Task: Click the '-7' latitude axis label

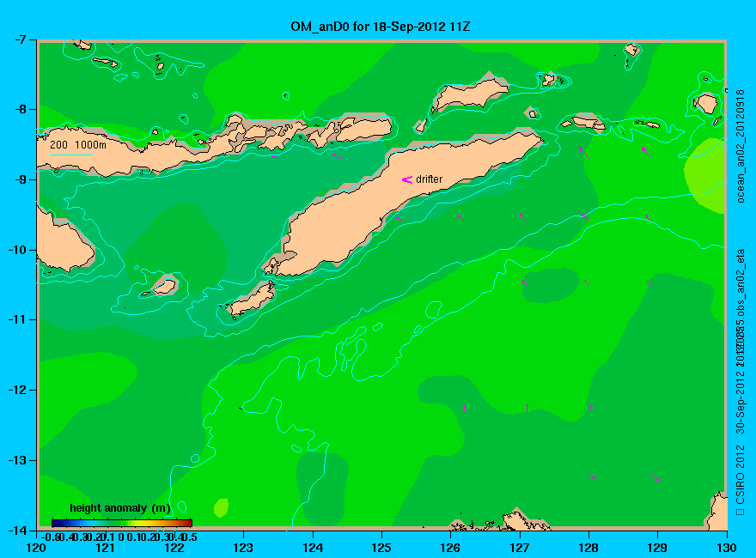Action: pos(21,39)
